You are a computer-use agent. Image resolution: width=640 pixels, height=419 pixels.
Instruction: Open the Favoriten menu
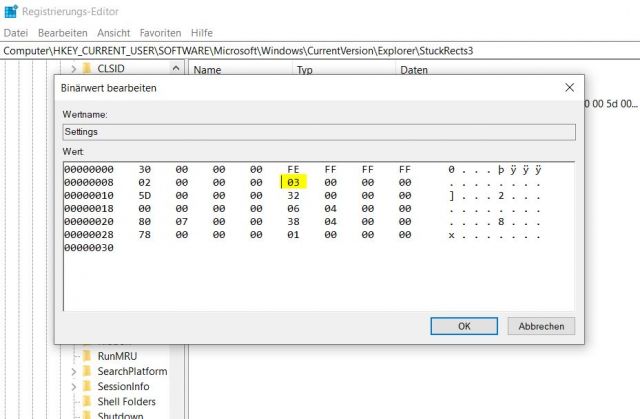point(160,33)
